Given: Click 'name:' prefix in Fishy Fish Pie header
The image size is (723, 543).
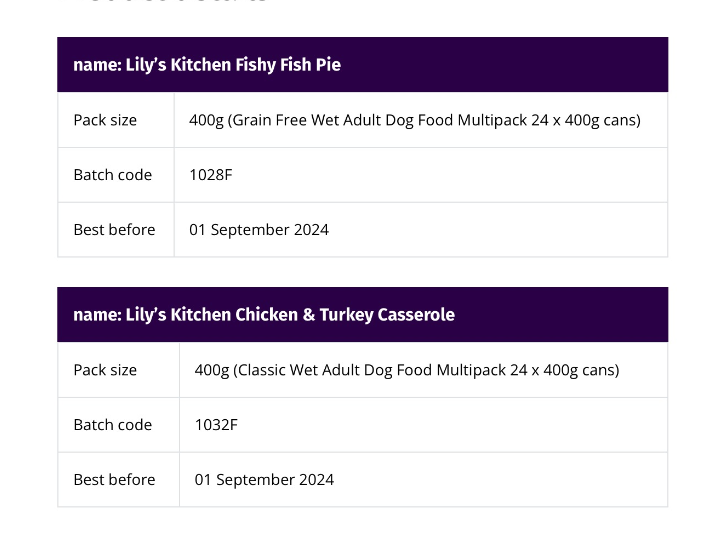Looking at the screenshot, I should pyautogui.click(x=96, y=65).
